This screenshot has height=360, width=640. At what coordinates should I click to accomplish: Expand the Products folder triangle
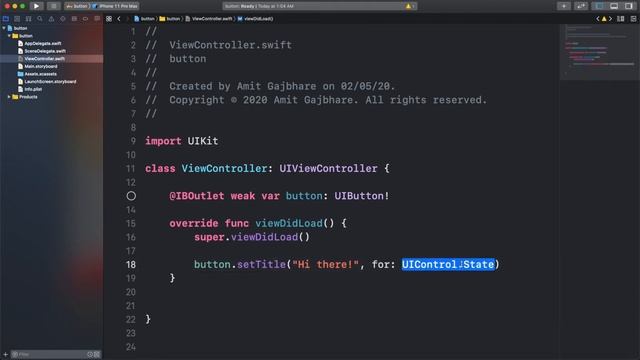pyautogui.click(x=9, y=97)
